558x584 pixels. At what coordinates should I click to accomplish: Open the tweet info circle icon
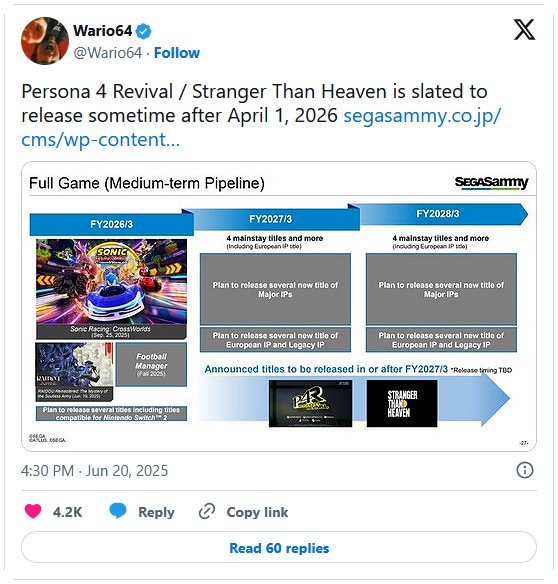coord(525,470)
